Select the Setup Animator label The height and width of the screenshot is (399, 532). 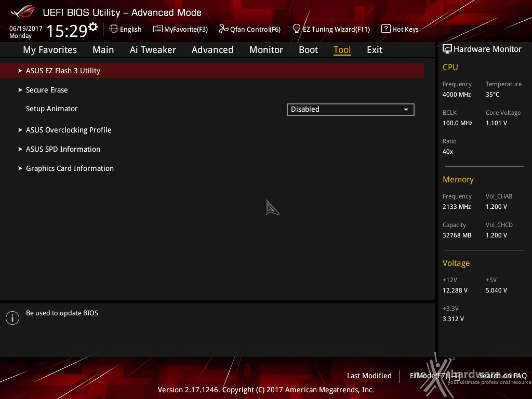coord(52,109)
